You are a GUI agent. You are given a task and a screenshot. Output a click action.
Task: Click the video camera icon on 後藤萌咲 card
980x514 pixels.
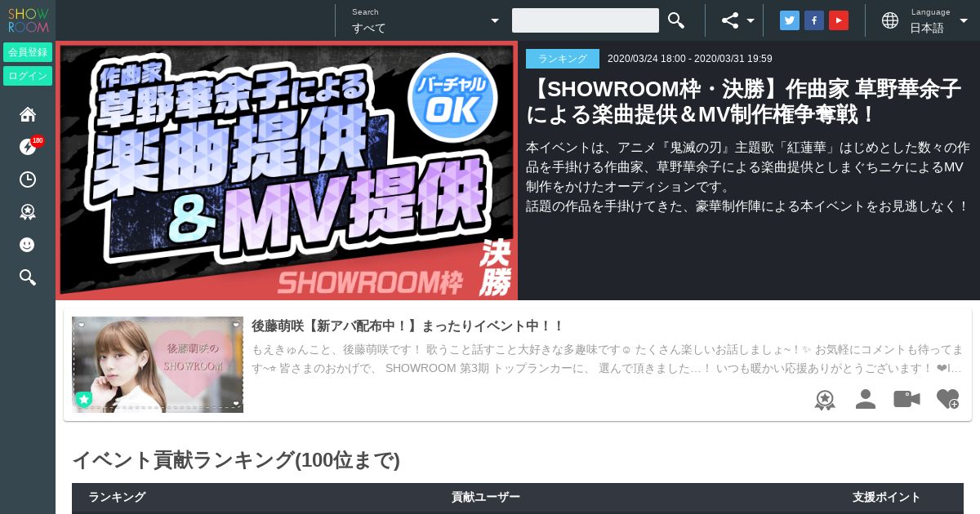906,399
